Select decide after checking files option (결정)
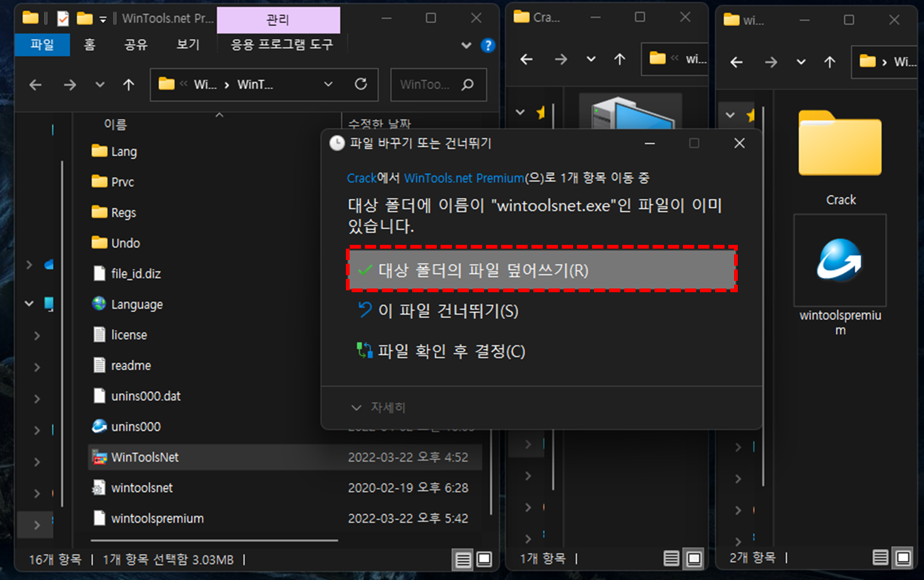Image resolution: width=924 pixels, height=580 pixels. (x=441, y=351)
